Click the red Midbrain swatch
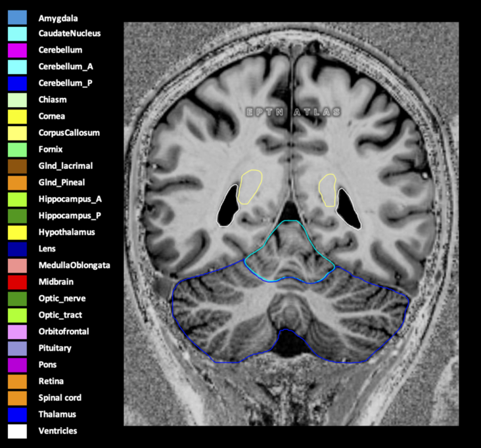 pos(17,282)
